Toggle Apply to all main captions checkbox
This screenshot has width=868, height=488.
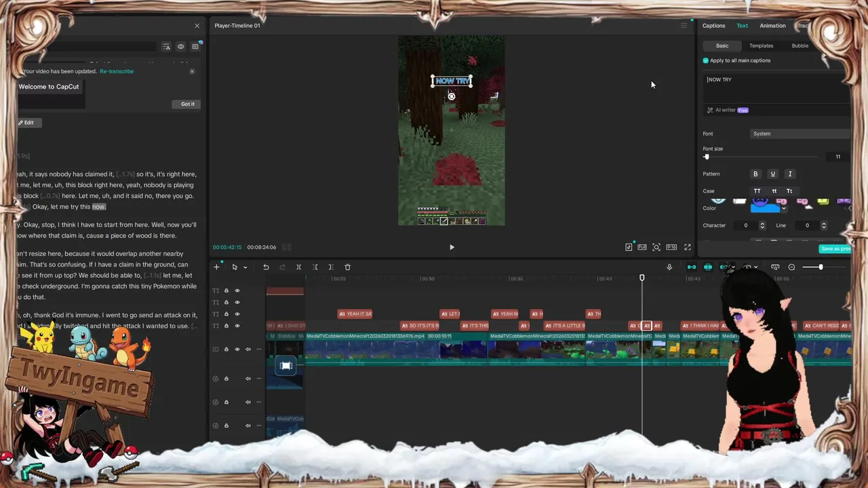[x=706, y=60]
